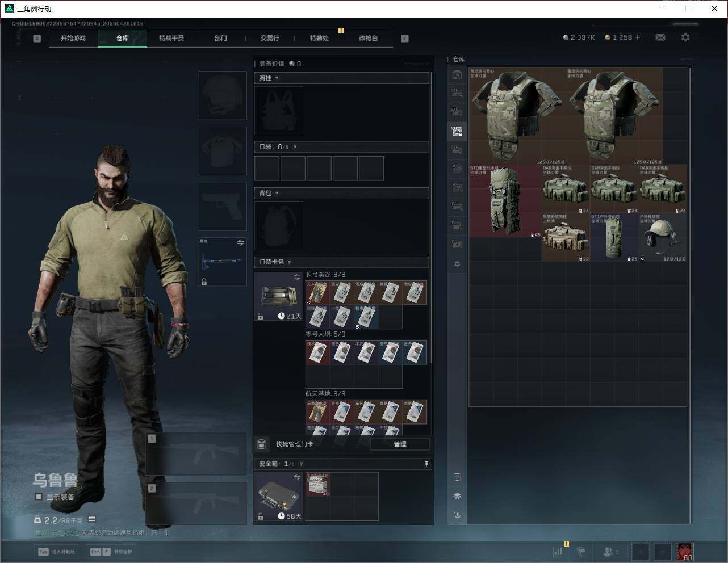Viewport: 728px width, 563px height.
Task: Click the second empty squad plus slot
Action: tap(663, 551)
